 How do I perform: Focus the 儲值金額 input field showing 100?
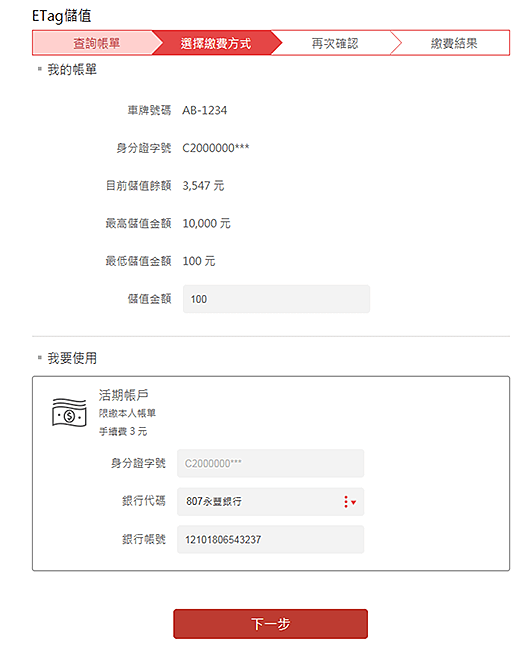pos(276,299)
